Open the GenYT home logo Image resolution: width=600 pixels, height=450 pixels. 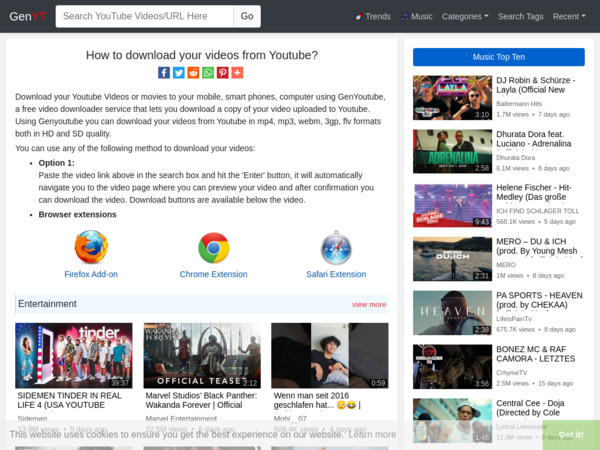tap(28, 16)
